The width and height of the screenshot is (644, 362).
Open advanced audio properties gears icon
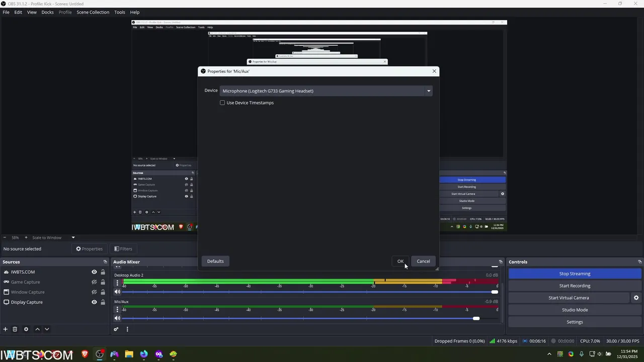coord(116,329)
